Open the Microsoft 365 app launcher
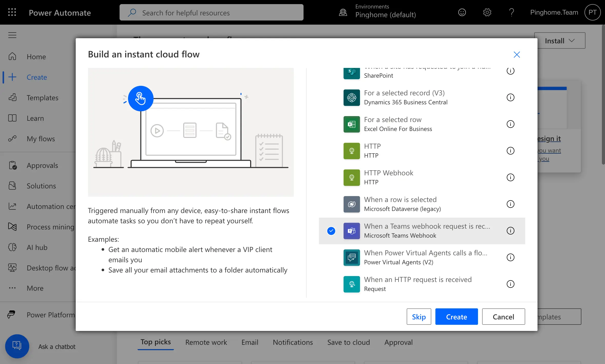 click(12, 12)
